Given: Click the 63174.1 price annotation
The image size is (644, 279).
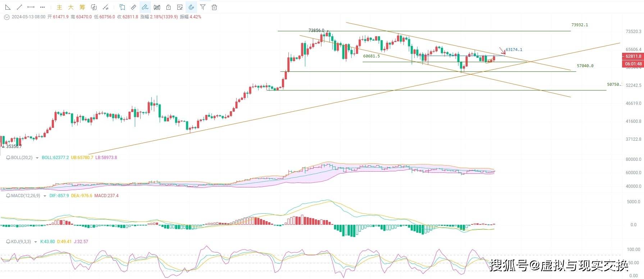Looking at the screenshot, I should pyautogui.click(x=514, y=50).
